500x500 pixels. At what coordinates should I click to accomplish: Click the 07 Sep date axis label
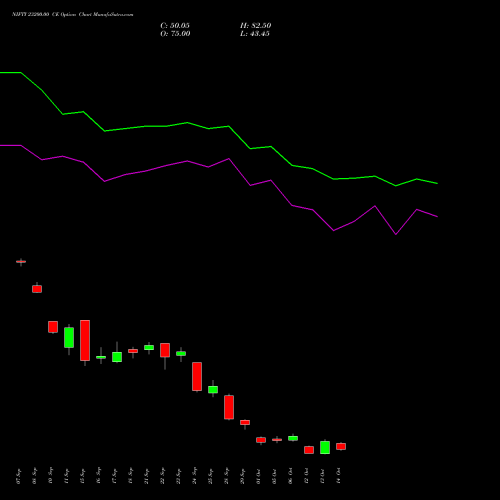click(18, 476)
